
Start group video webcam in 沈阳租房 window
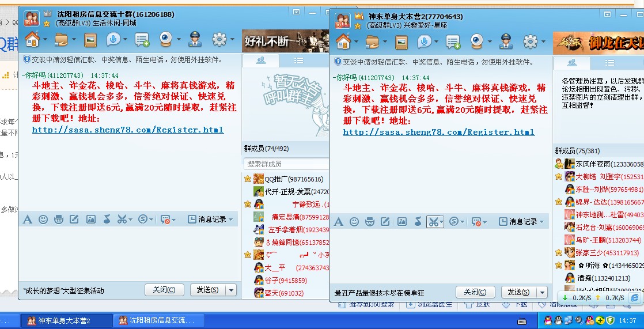point(166,39)
